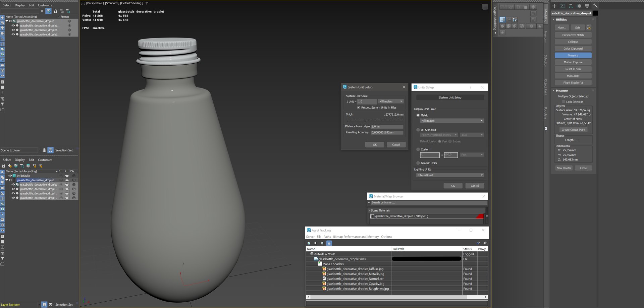Open the Create tab plus icon
This screenshot has height=308, width=644.
[554, 6]
